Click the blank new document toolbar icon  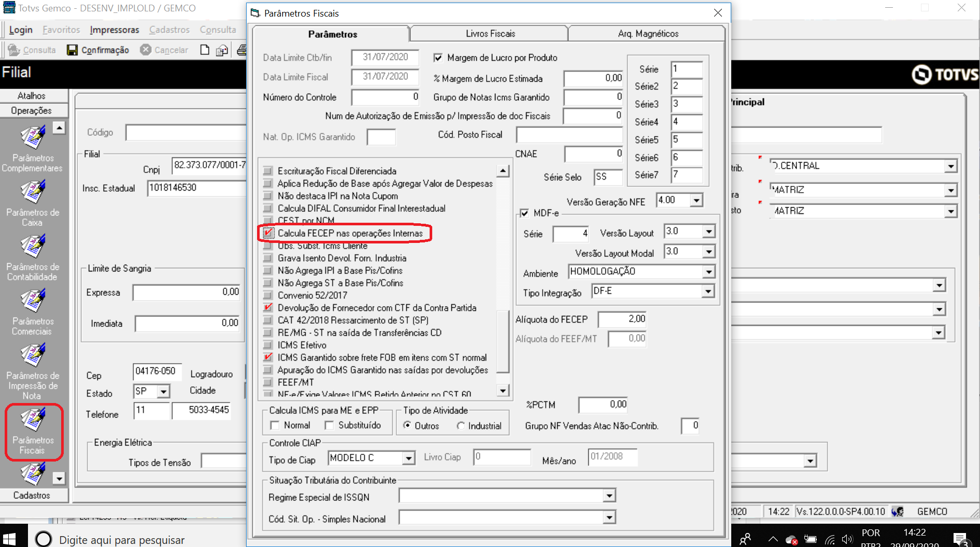pos(205,50)
